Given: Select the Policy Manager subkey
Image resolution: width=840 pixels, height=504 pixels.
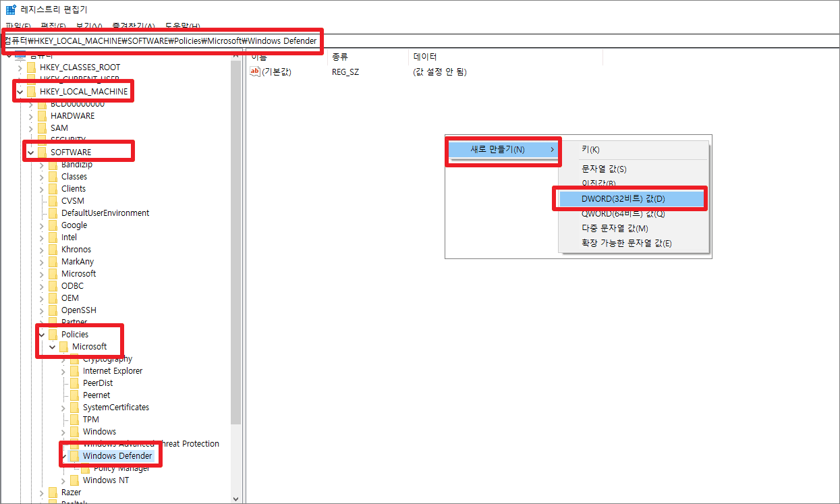Looking at the screenshot, I should click(x=121, y=468).
